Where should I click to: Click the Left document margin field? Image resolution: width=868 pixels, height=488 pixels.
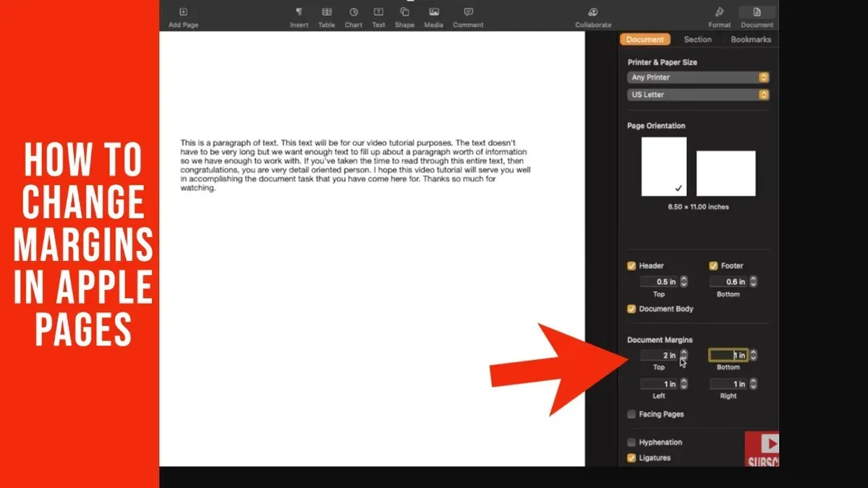660,384
